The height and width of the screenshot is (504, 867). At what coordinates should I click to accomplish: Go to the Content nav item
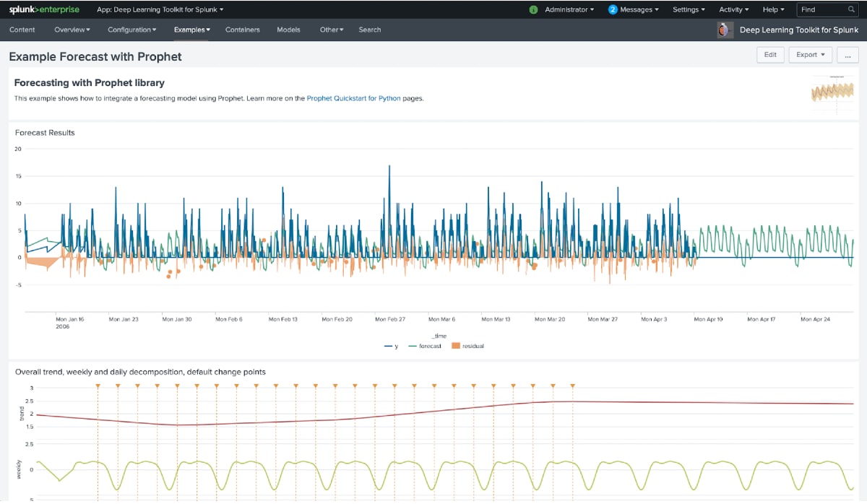click(x=22, y=30)
